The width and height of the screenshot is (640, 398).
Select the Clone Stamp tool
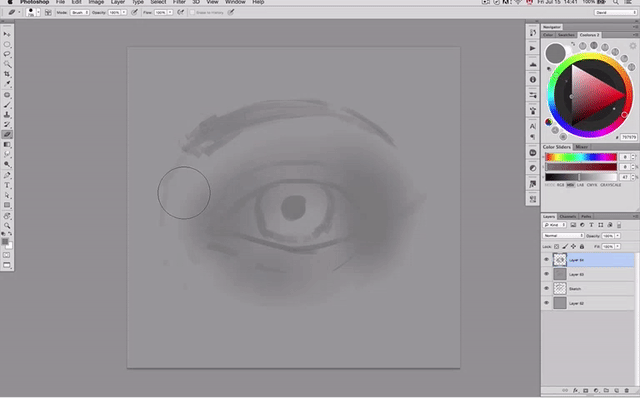7,115
